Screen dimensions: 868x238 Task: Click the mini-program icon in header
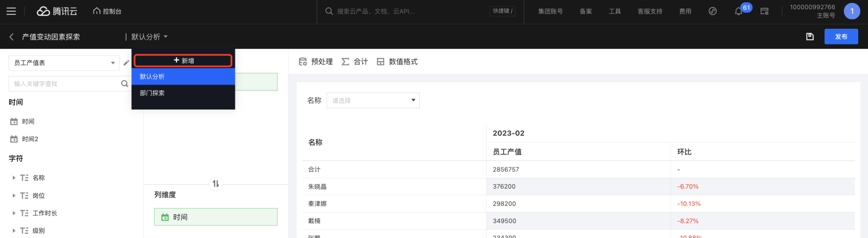coord(713,11)
